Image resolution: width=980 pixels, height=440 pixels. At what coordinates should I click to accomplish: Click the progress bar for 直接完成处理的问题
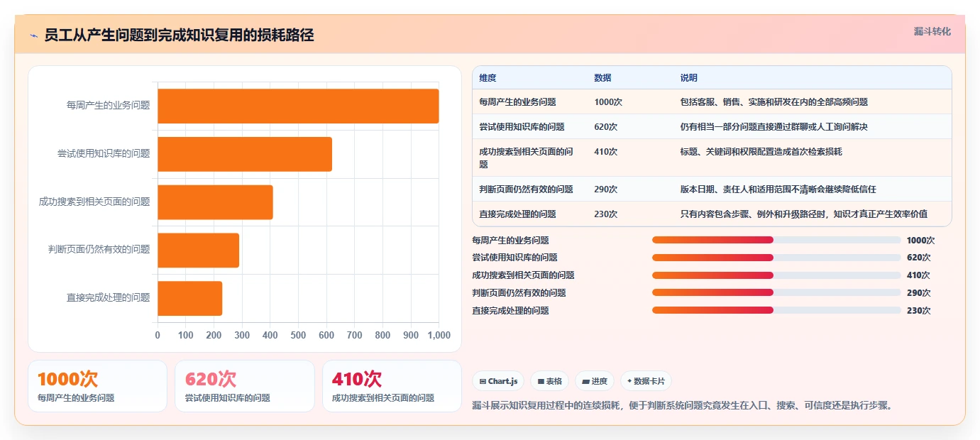click(x=776, y=310)
